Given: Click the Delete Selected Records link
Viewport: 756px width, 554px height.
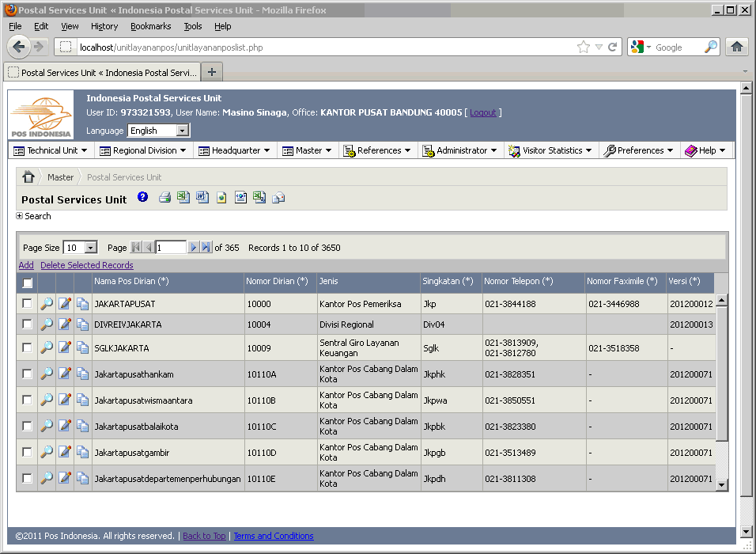Looking at the screenshot, I should point(86,265).
